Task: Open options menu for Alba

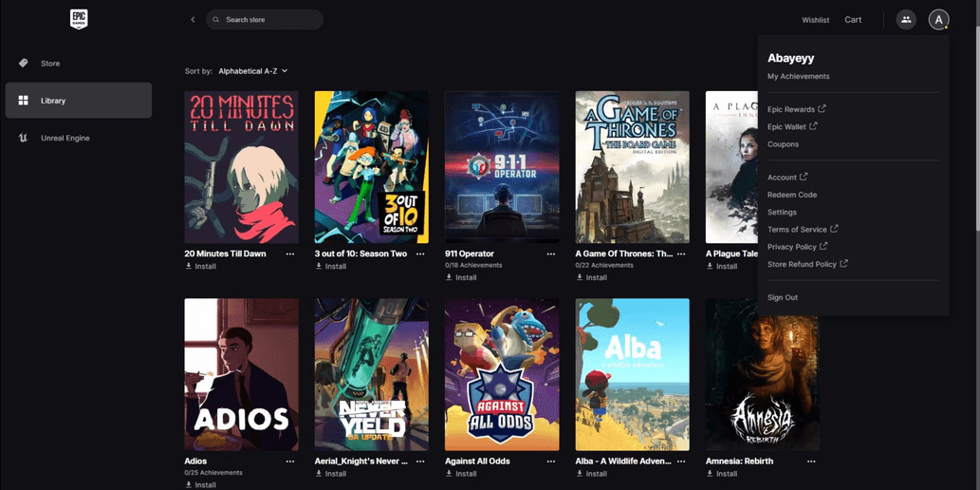Action: pyautogui.click(x=681, y=462)
